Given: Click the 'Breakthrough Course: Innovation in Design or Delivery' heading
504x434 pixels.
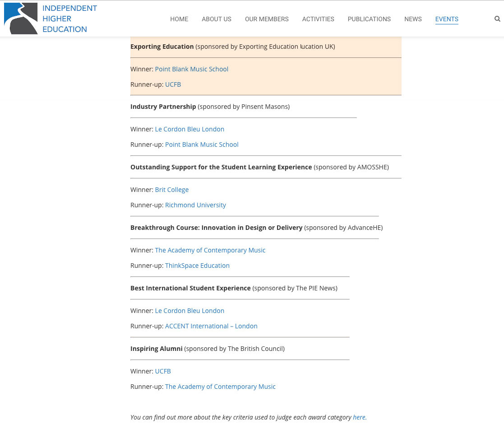Looking at the screenshot, I should click(x=216, y=228).
